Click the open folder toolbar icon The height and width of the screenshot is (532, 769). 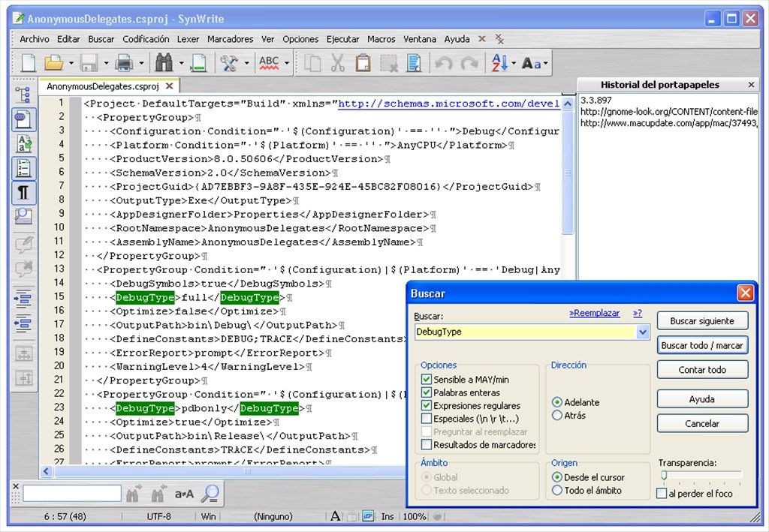pos(54,63)
